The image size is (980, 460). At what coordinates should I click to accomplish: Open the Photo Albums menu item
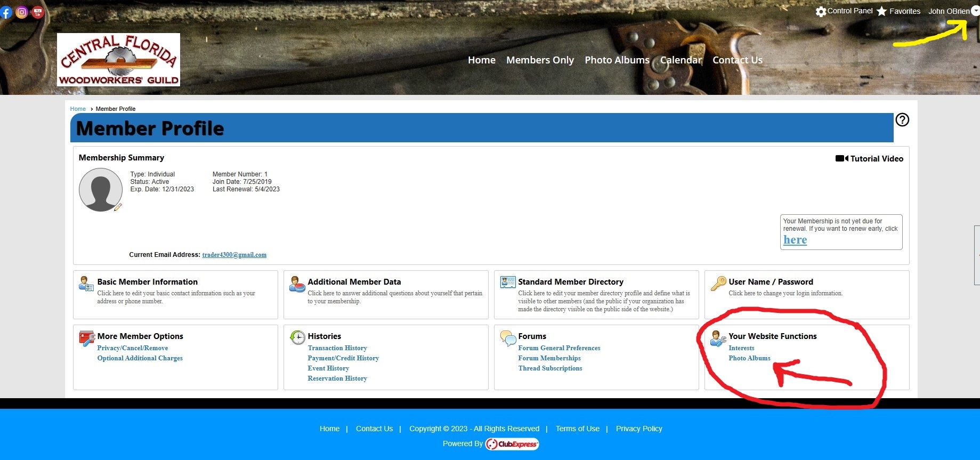point(617,60)
